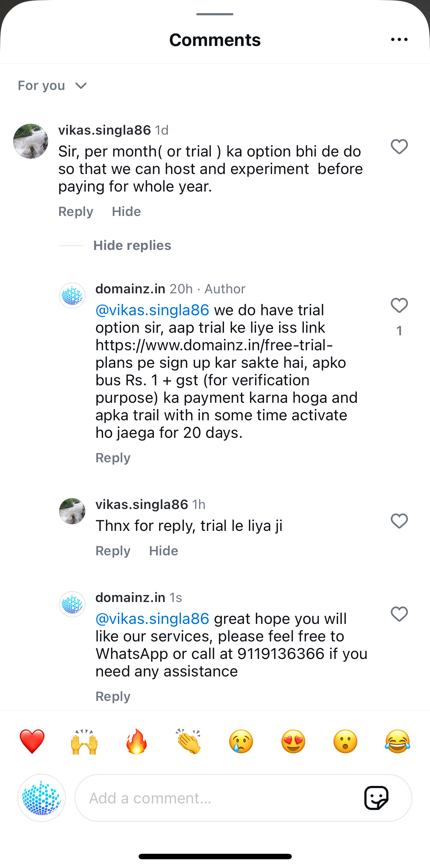The height and width of the screenshot is (868, 430).
Task: Insert the clapping hands emoji
Action: click(189, 741)
